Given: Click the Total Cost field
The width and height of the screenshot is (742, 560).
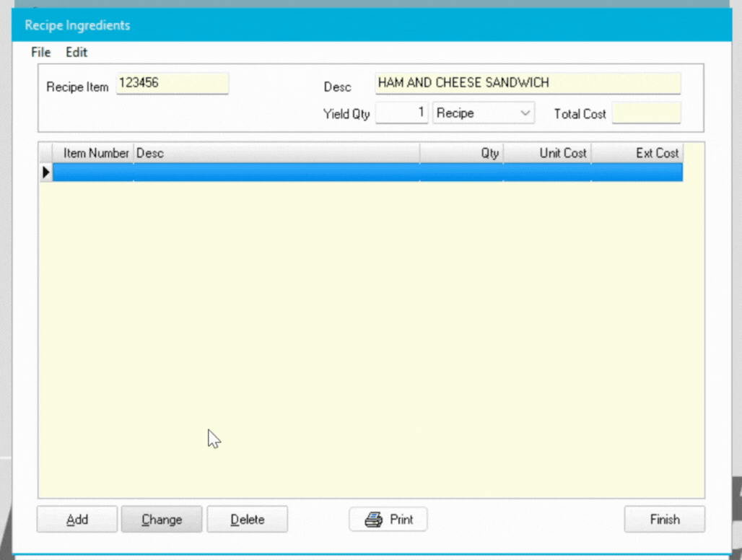Looking at the screenshot, I should click(x=645, y=113).
